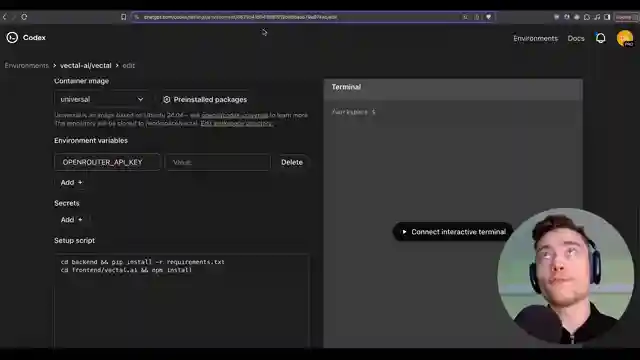Click the play icon on Connect interactive terminal
The width and height of the screenshot is (640, 360).
click(x=404, y=232)
